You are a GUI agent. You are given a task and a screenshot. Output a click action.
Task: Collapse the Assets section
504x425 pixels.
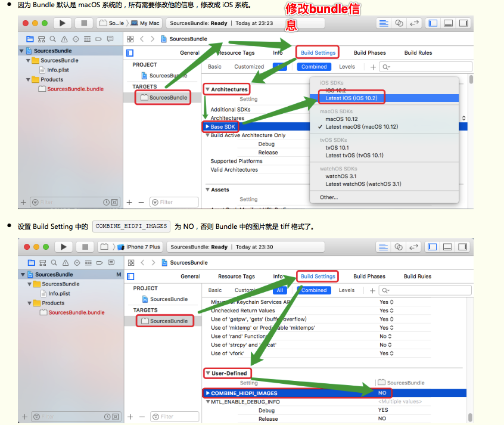coord(208,190)
